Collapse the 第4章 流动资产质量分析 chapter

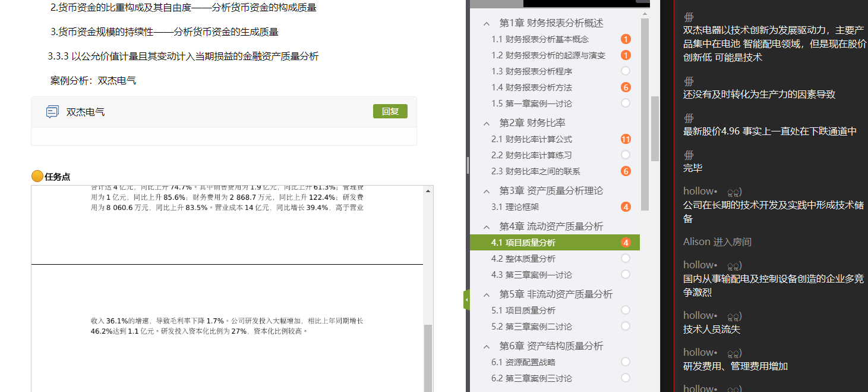point(487,227)
